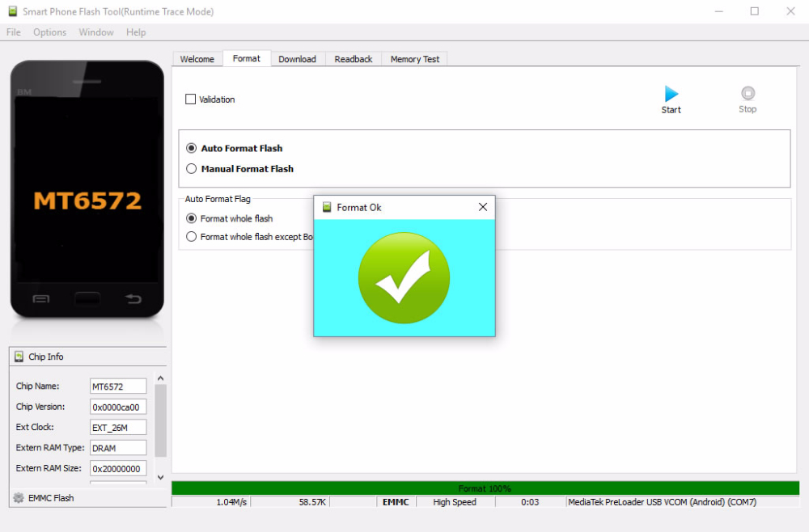Maximize the Flash Tool window
Image resolution: width=809 pixels, height=532 pixels.
754,11
